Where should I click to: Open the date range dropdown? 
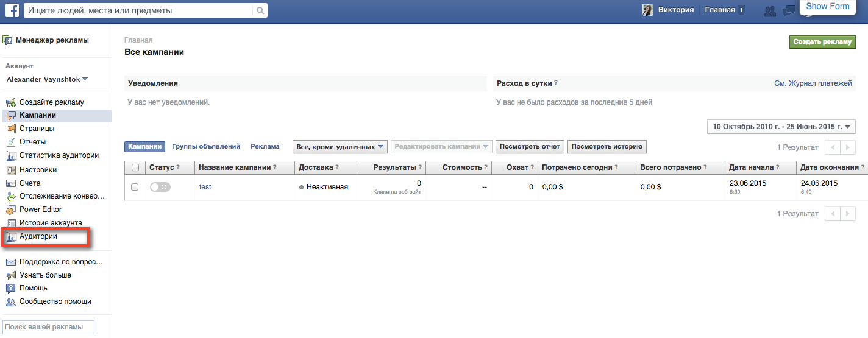[781, 127]
